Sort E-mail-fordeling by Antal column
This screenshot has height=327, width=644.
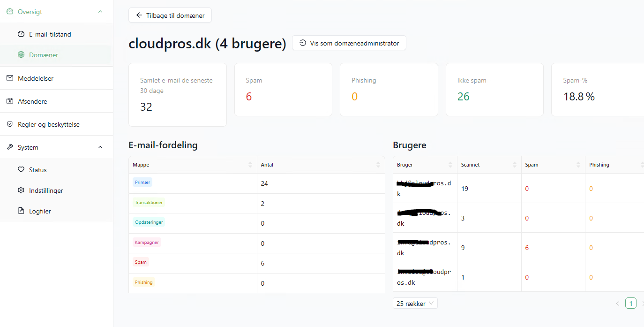(321, 165)
